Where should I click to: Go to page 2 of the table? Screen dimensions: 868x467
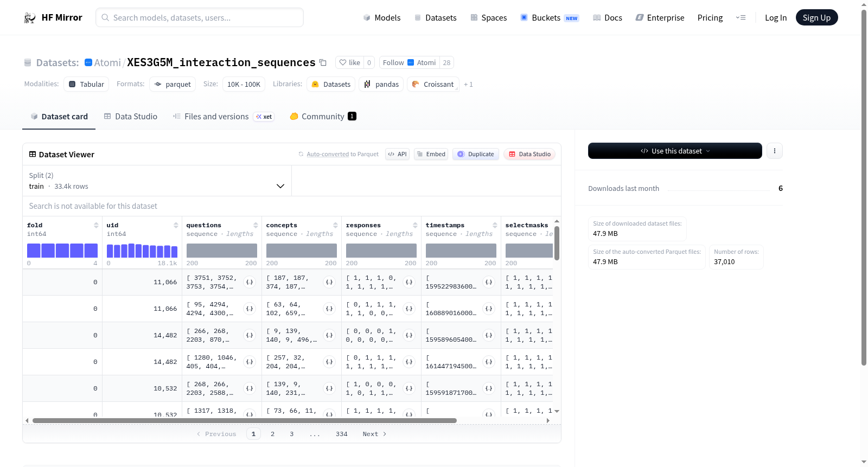pos(272,434)
